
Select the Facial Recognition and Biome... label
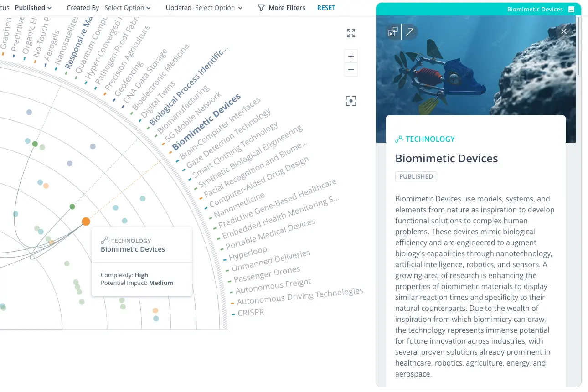(x=255, y=169)
